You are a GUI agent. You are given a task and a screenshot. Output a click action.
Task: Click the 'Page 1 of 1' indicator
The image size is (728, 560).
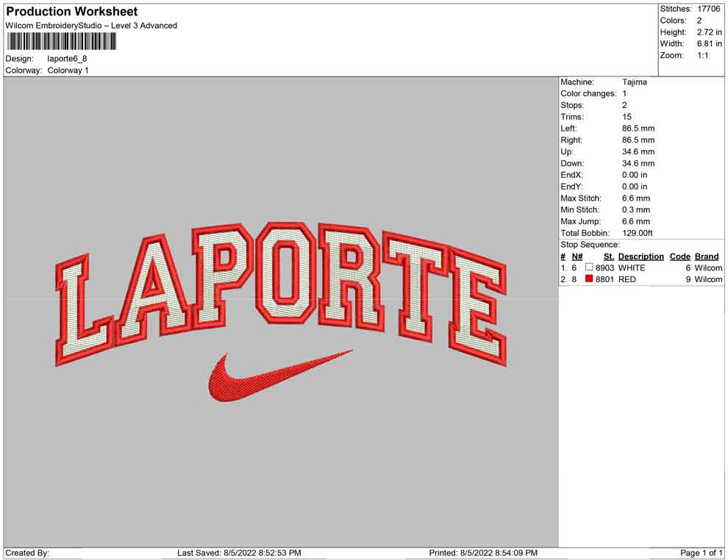click(x=701, y=553)
